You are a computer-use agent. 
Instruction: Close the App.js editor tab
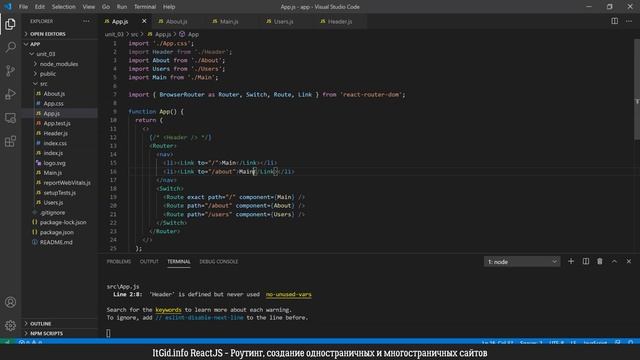click(x=144, y=21)
